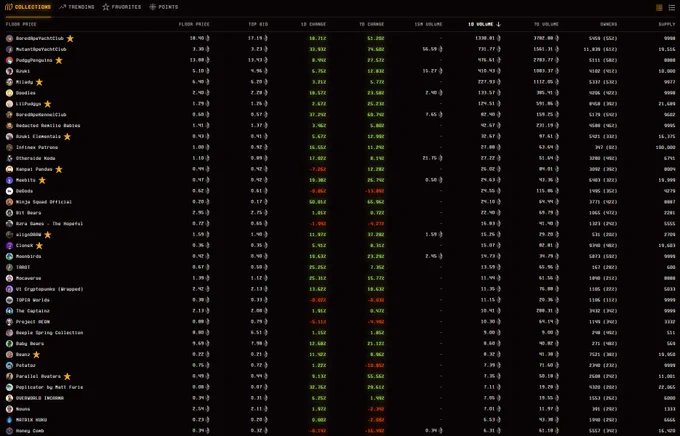Click the Doodles collection avatar
This screenshot has width=680, height=436.
[x=10, y=93]
